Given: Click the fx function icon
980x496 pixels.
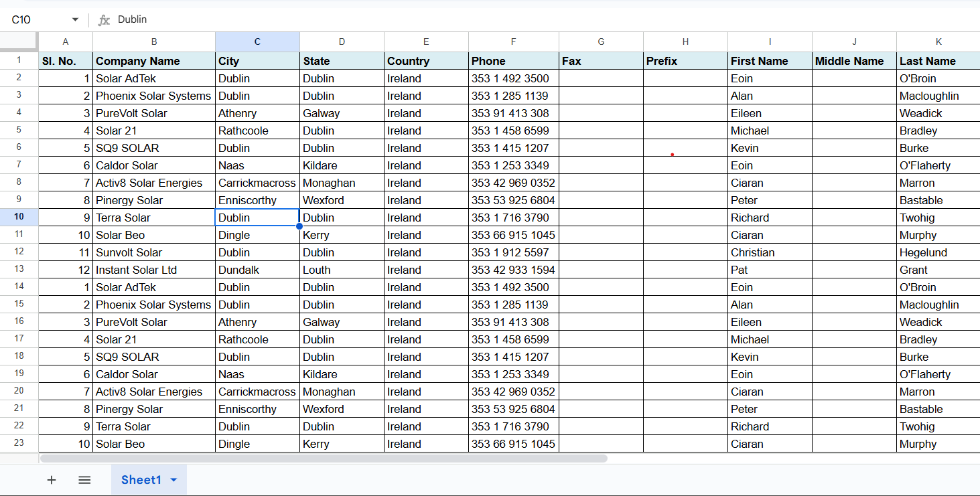Looking at the screenshot, I should [104, 20].
